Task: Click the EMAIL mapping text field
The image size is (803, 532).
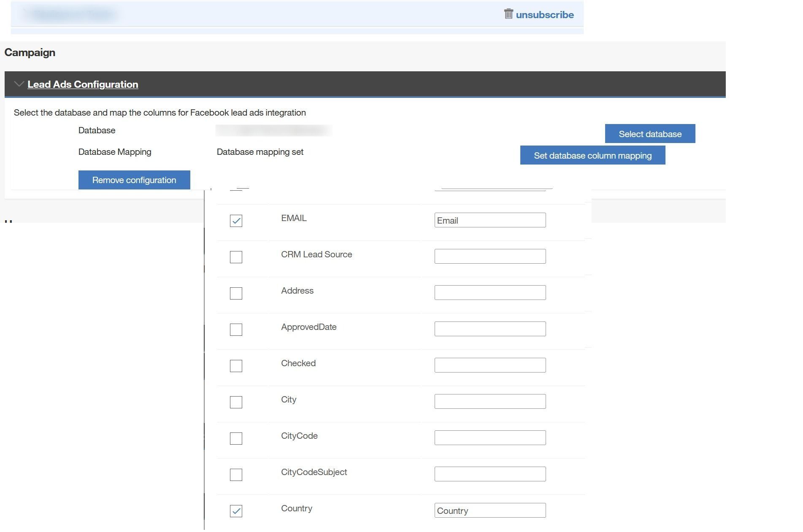Action: pos(489,220)
